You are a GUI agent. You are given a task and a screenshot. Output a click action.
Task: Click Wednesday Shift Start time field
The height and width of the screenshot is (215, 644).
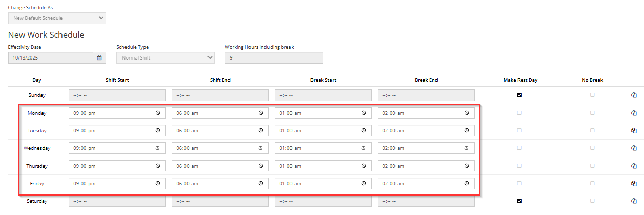click(112, 148)
